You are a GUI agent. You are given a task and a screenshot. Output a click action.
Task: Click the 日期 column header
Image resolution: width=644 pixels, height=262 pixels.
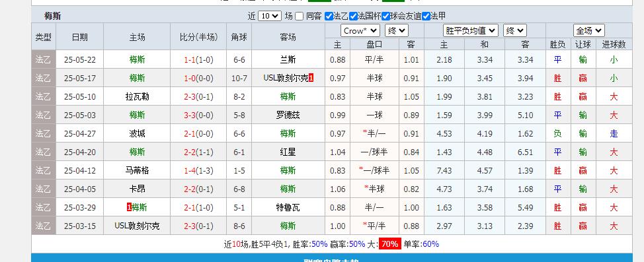pos(80,37)
